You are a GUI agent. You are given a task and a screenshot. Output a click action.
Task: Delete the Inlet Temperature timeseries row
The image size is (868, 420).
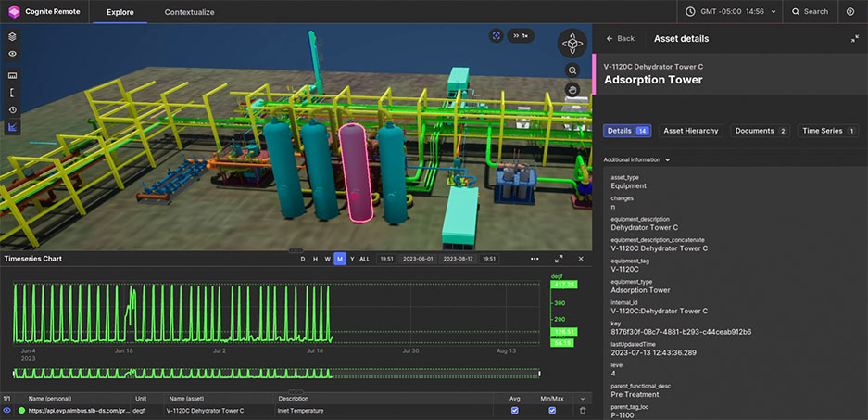(583, 410)
